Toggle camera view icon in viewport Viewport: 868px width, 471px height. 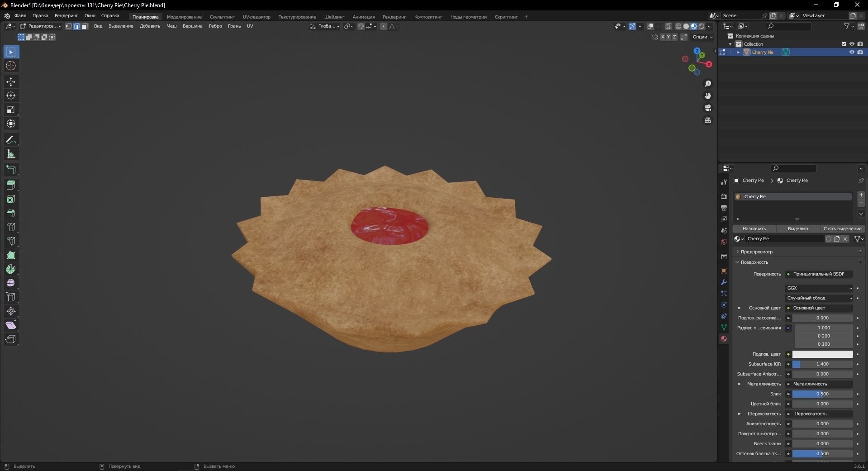click(x=708, y=108)
